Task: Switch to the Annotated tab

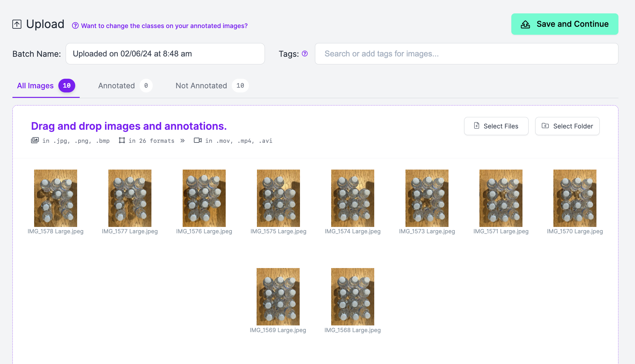Action: (116, 85)
